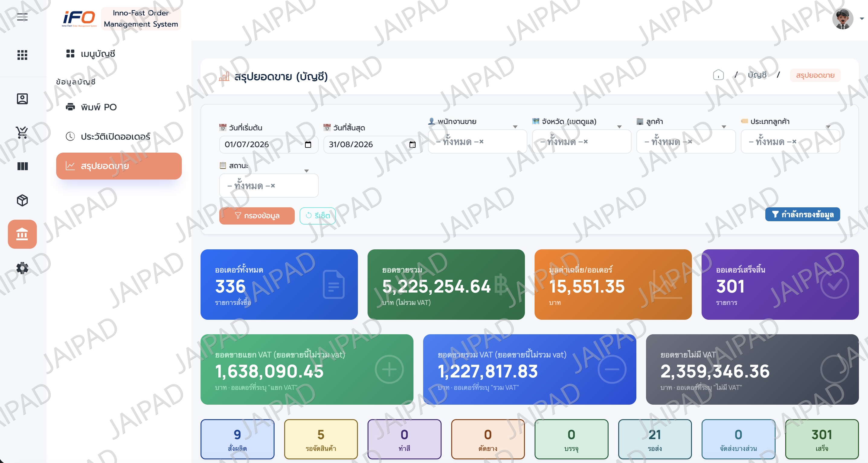Open the package box sidebar icon
The height and width of the screenshot is (463, 868).
tap(22, 200)
